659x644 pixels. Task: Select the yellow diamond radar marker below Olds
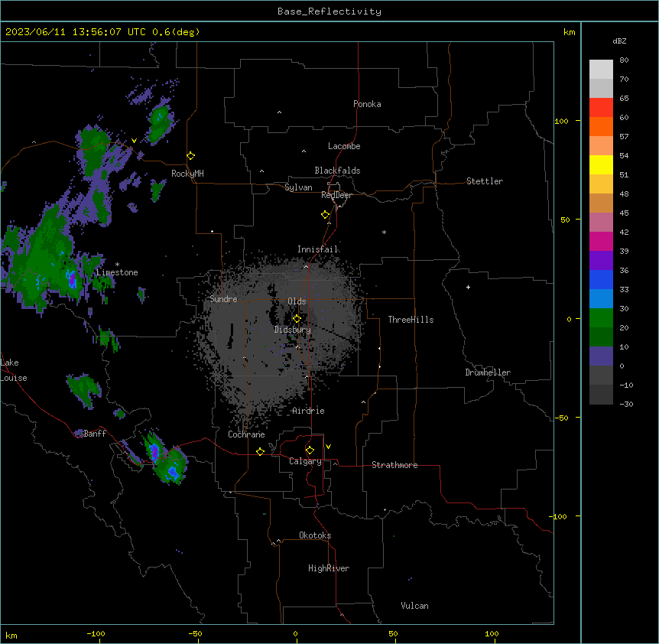click(297, 319)
